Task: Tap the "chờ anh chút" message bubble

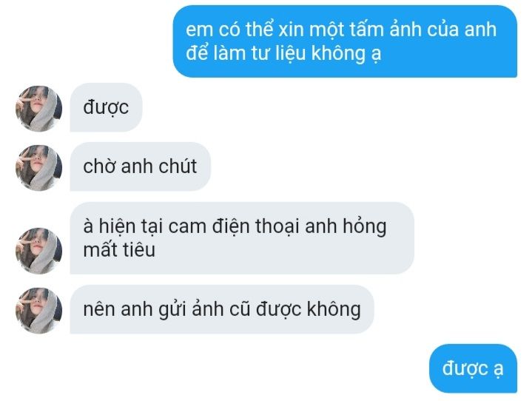Action: click(x=140, y=166)
